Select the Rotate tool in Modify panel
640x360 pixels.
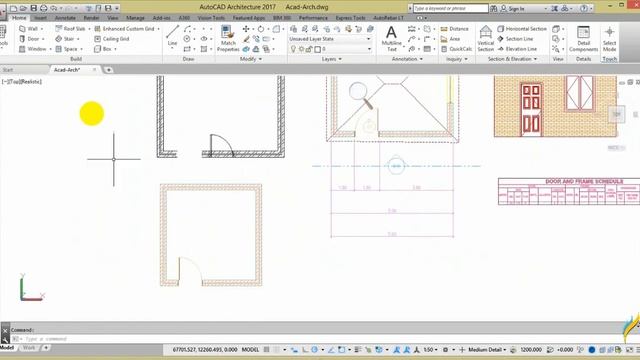tap(260, 29)
